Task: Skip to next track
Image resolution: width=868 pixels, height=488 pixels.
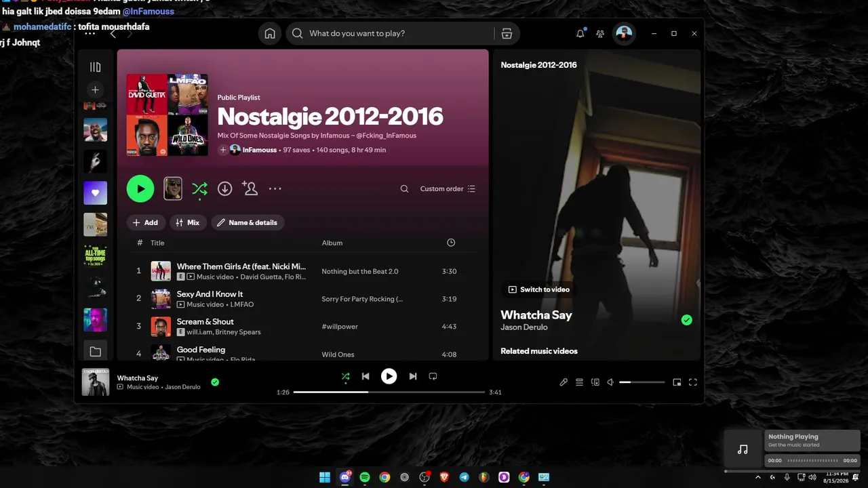Action: coord(412,376)
